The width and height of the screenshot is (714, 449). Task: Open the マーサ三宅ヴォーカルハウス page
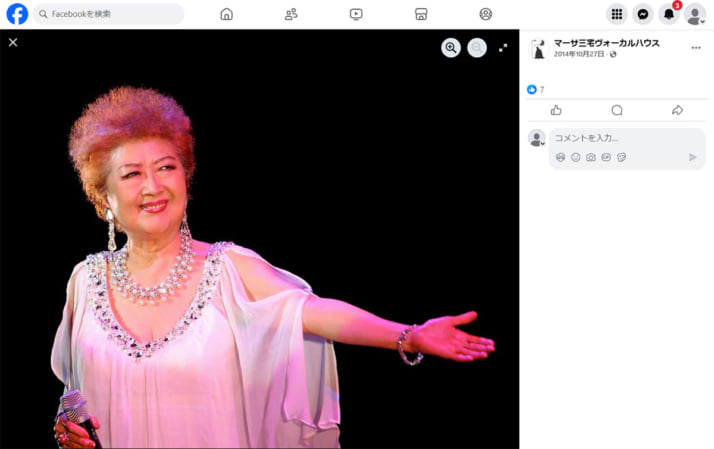(x=606, y=43)
